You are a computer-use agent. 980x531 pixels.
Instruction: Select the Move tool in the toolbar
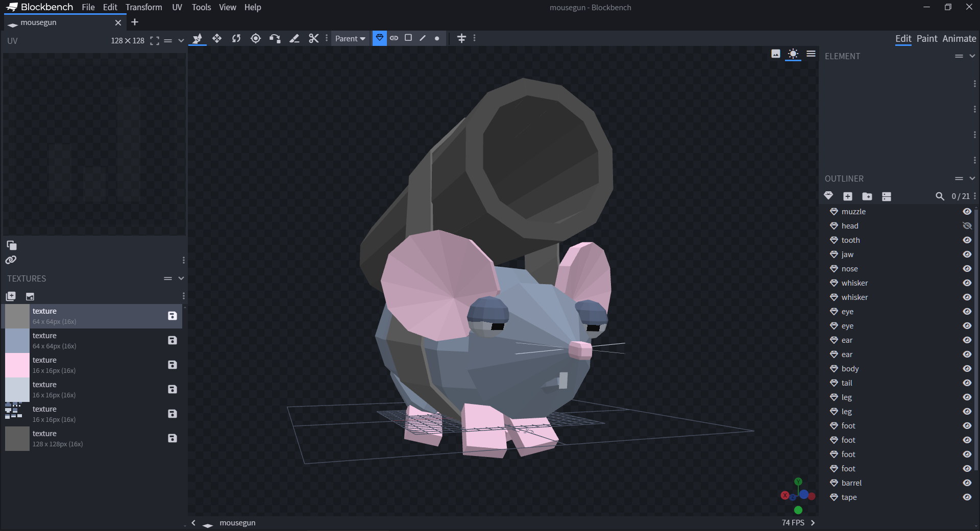tap(198, 38)
